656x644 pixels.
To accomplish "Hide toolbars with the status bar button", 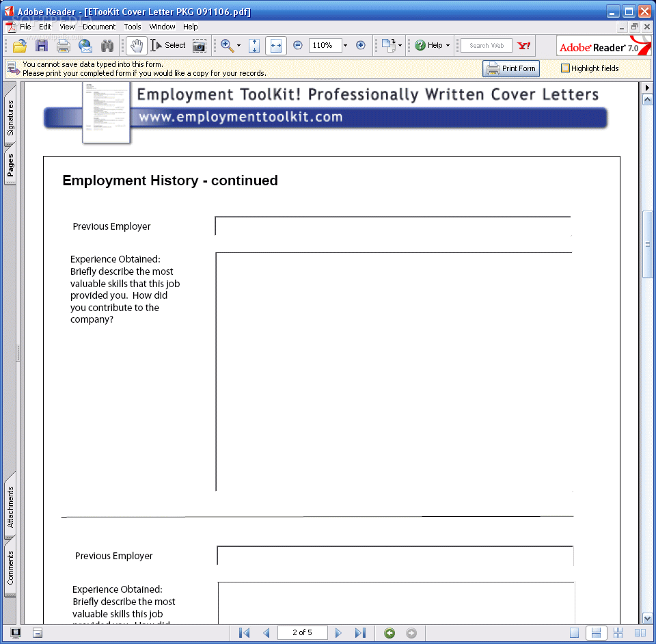I will pyautogui.click(x=38, y=633).
